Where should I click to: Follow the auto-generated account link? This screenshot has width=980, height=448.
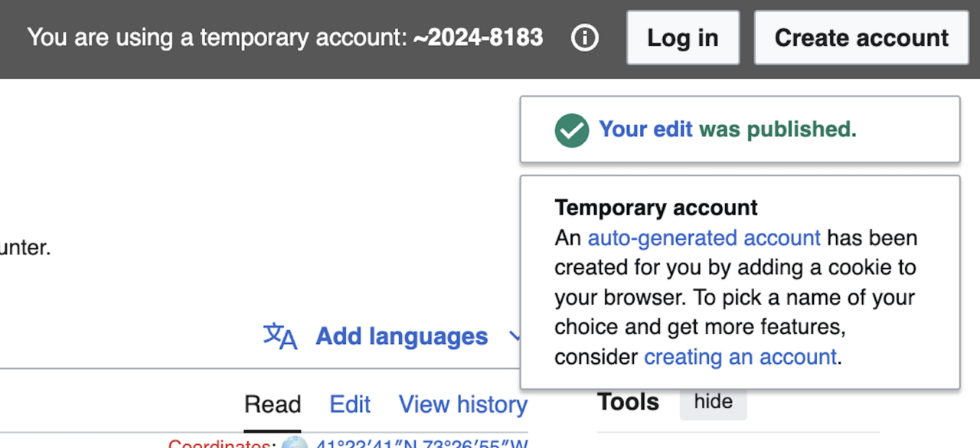click(704, 238)
